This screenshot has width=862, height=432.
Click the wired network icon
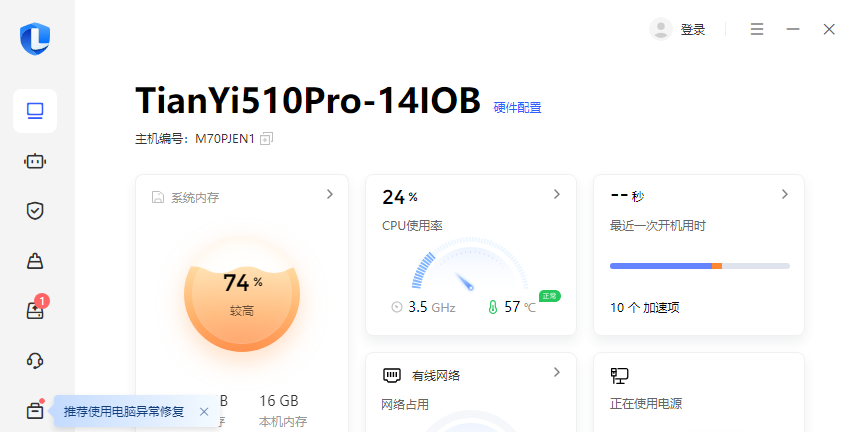pos(392,376)
